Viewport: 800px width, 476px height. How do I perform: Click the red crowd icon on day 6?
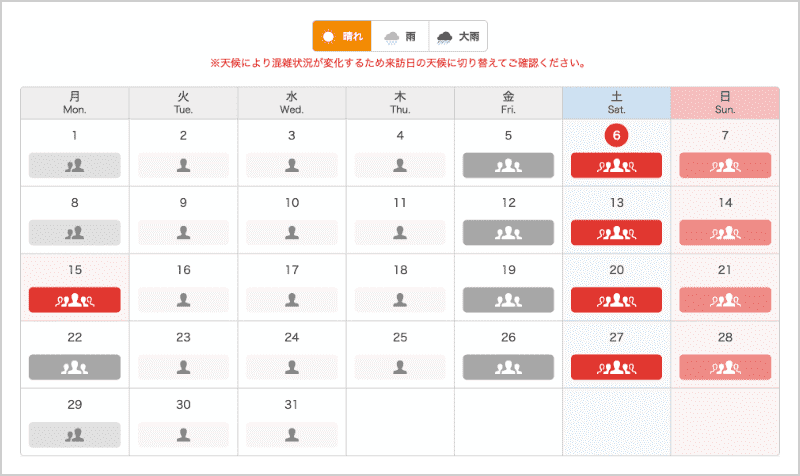point(616,166)
